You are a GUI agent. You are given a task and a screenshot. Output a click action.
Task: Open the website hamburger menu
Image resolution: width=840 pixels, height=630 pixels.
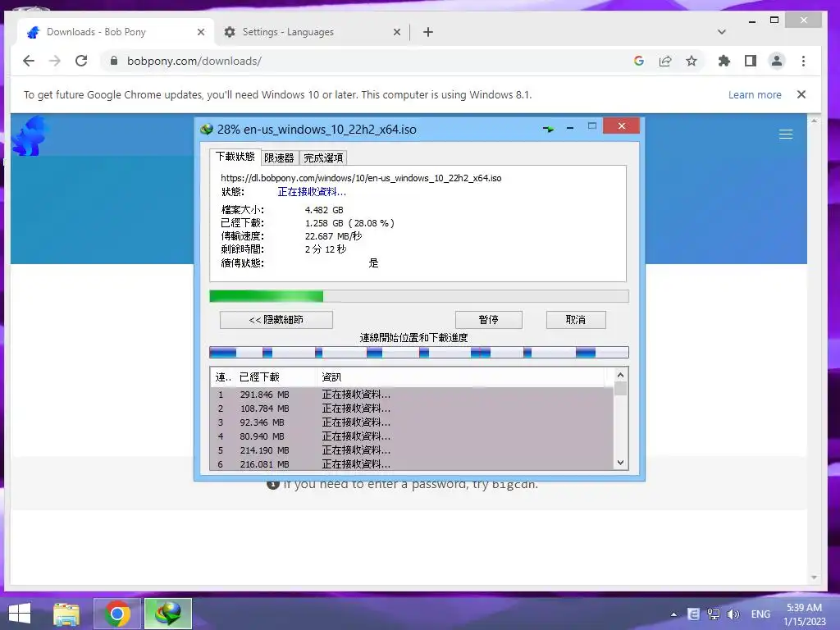pos(785,134)
